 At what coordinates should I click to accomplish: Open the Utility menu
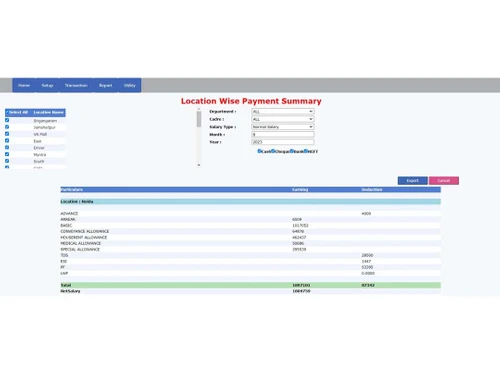pos(130,85)
